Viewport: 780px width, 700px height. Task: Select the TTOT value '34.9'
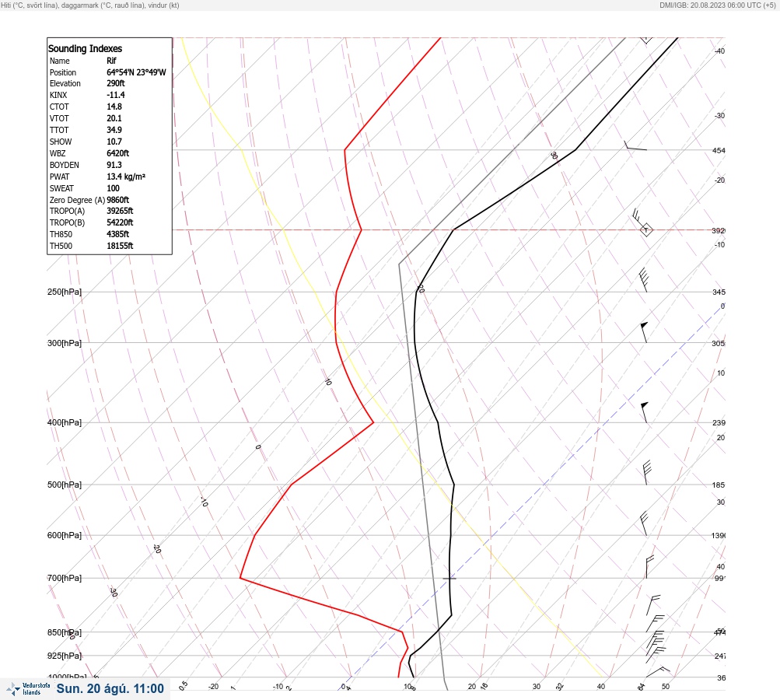[114, 131]
